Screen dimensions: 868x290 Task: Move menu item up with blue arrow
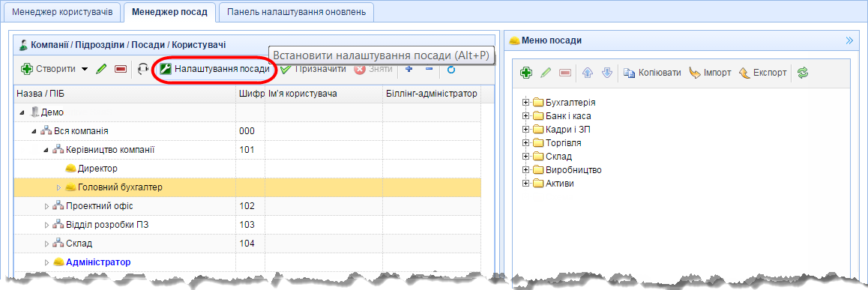coord(588,73)
